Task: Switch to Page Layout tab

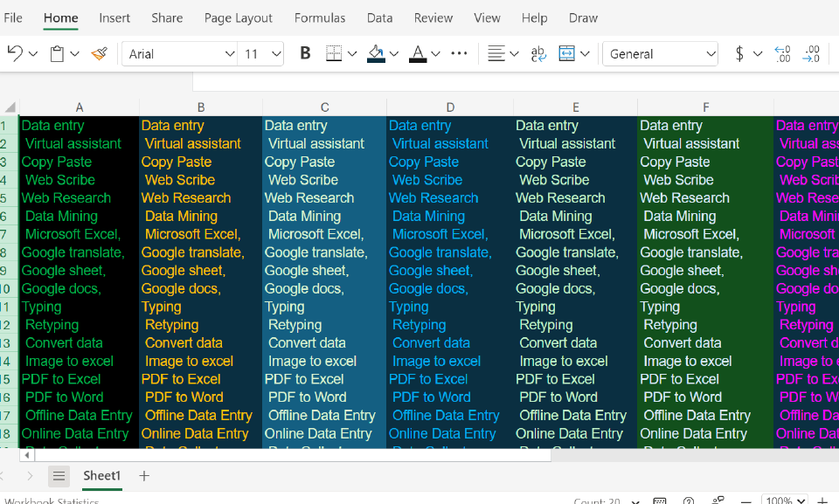Action: click(x=238, y=17)
